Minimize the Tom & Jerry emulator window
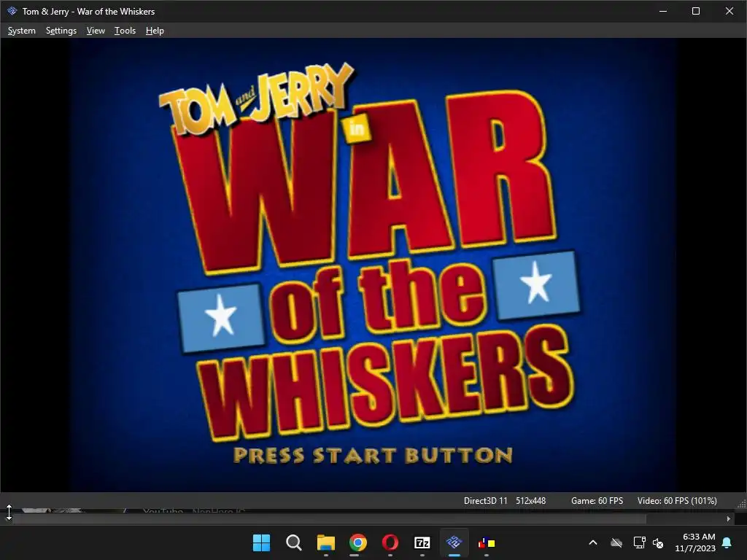Screen dimensions: 747x560 click(x=663, y=11)
